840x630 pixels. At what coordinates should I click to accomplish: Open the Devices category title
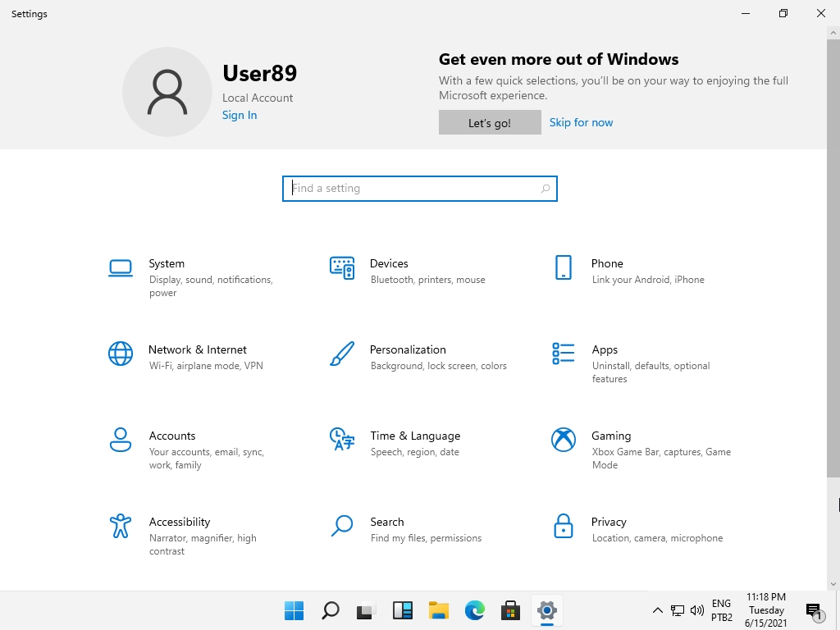point(389,263)
